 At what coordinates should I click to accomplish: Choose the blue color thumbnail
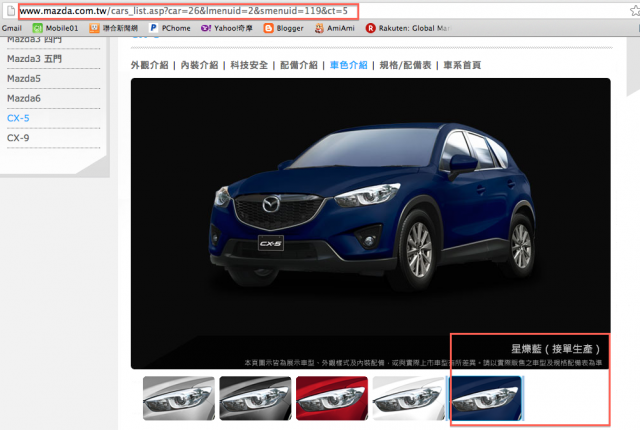tap(486, 398)
